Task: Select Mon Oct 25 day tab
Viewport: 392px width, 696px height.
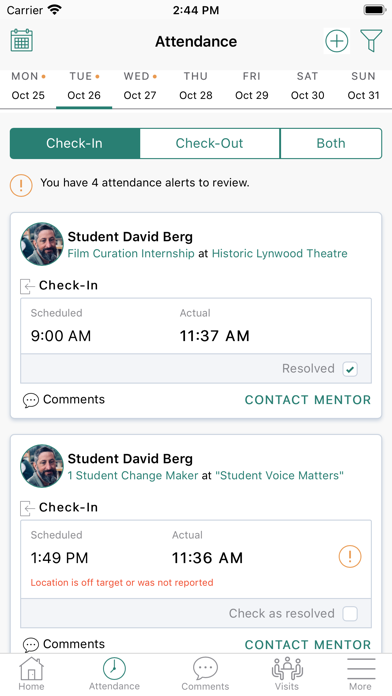Action: 28,86
